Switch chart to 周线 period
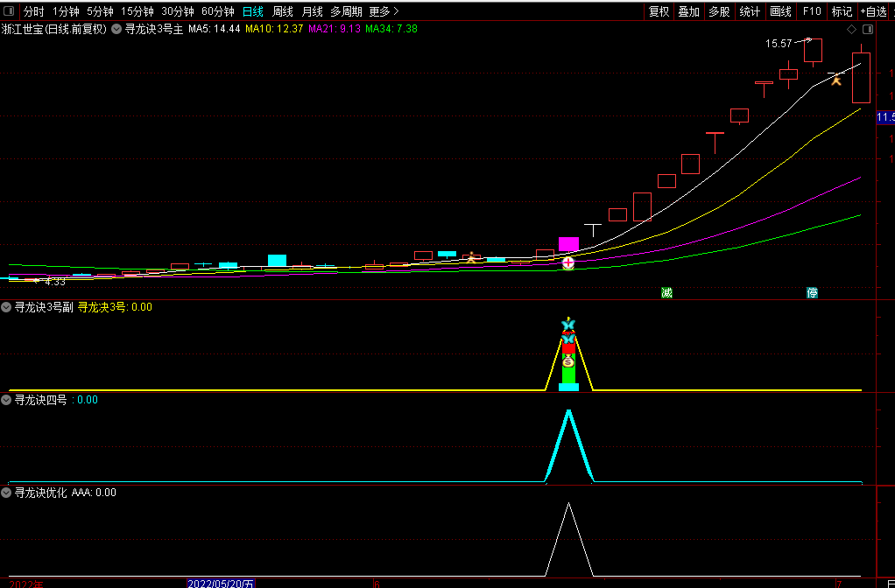895x588 pixels. (x=282, y=11)
